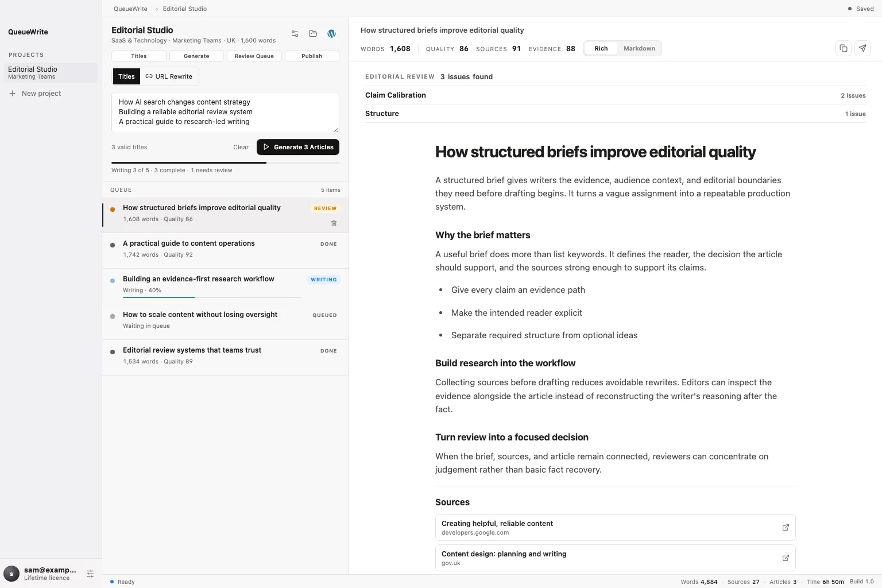This screenshot has width=882, height=588.
Task: Click the folder icon beside Editorial Studio
Action: (x=313, y=34)
